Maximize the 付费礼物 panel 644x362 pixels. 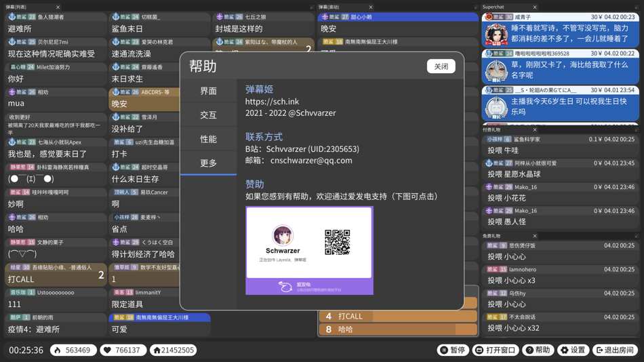637,130
